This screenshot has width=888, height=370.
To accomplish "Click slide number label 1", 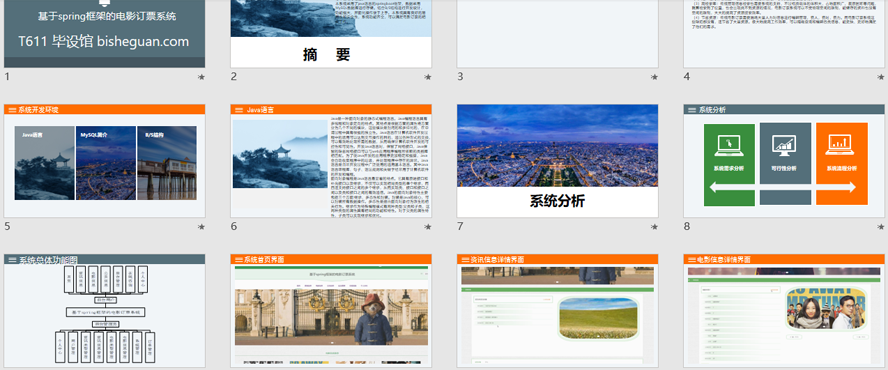I will click(x=7, y=76).
